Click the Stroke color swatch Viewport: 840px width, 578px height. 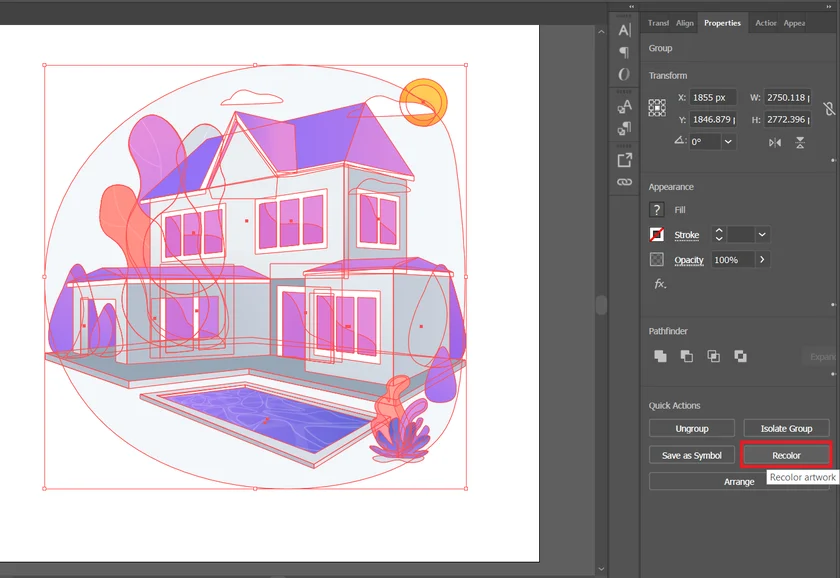[x=657, y=235]
